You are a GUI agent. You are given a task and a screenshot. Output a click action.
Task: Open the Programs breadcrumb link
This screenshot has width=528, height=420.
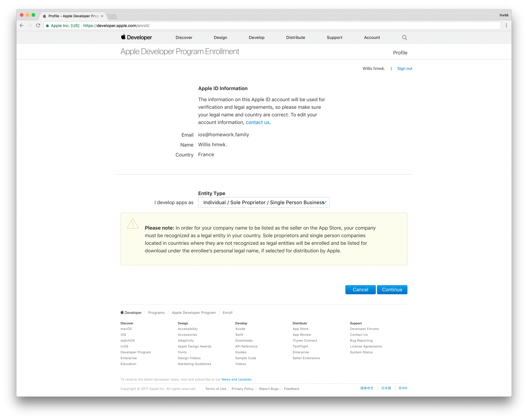pos(156,313)
